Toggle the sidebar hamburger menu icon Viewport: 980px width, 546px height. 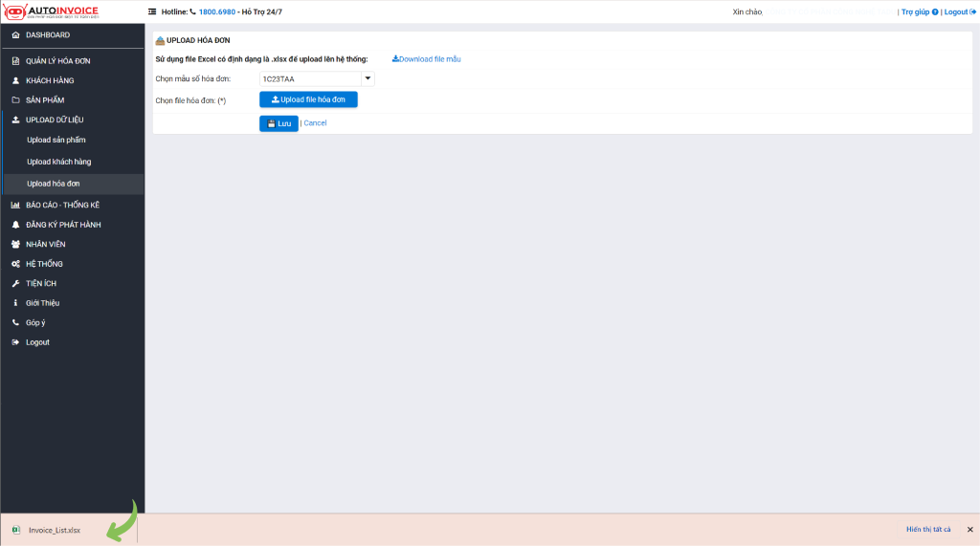coord(152,11)
